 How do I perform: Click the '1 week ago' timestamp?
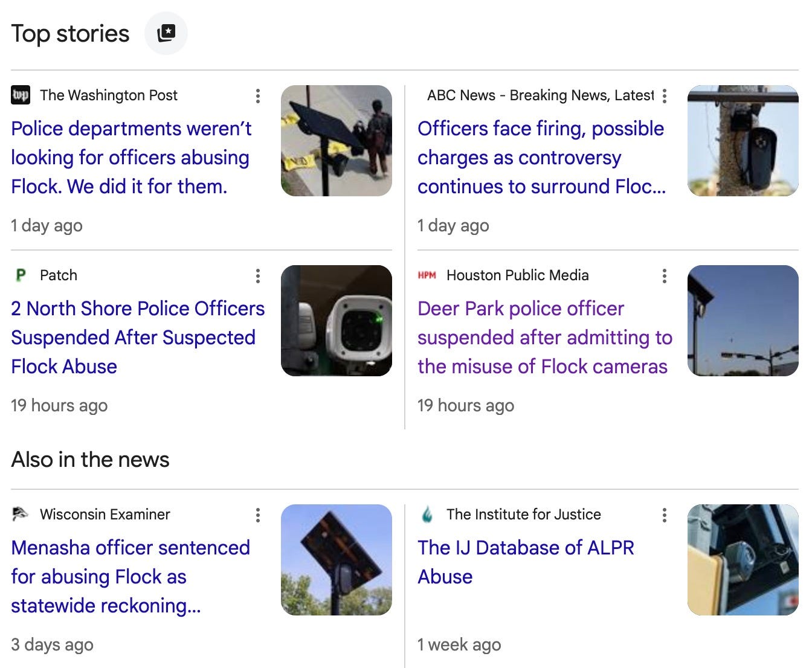459,644
